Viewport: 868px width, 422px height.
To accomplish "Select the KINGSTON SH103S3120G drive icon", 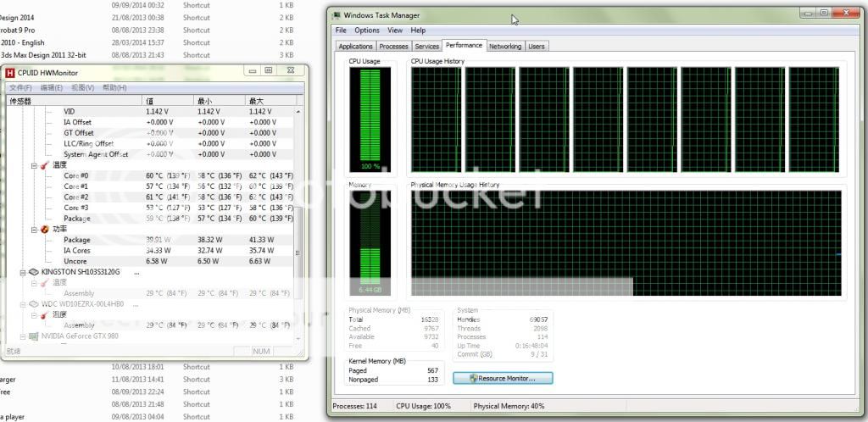I will tap(34, 272).
